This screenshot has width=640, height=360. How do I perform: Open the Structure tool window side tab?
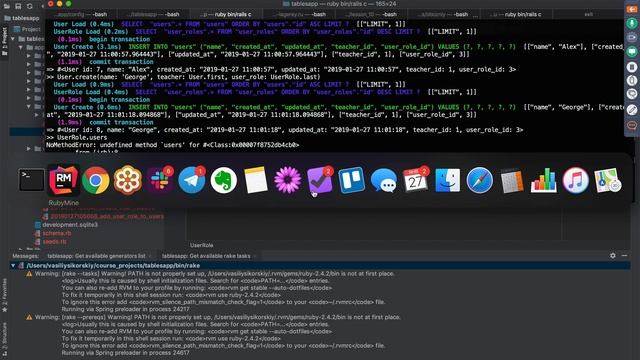(x=4, y=339)
